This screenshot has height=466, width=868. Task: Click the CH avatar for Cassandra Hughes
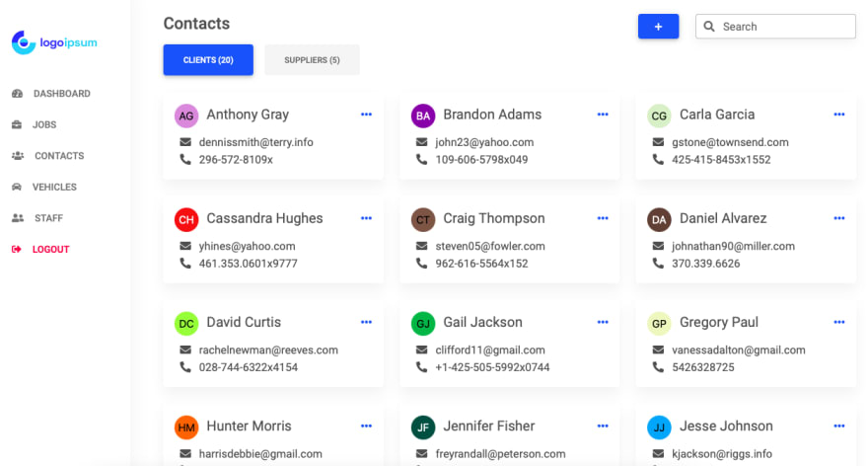186,219
